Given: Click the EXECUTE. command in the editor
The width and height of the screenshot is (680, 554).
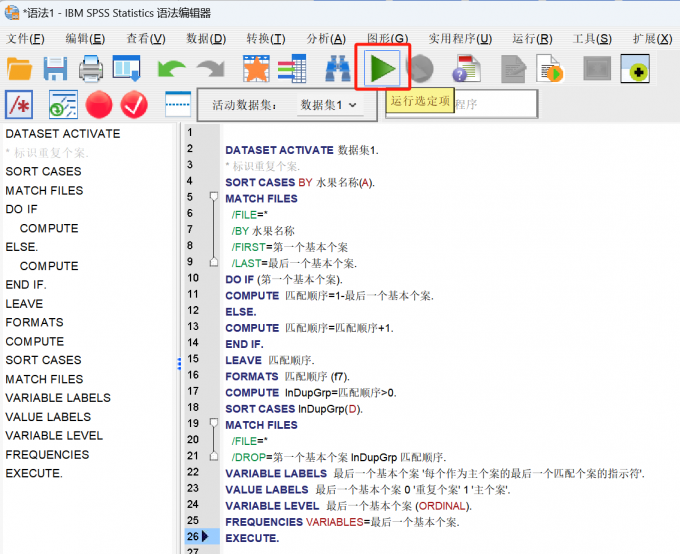Looking at the screenshot, I should coord(252,538).
